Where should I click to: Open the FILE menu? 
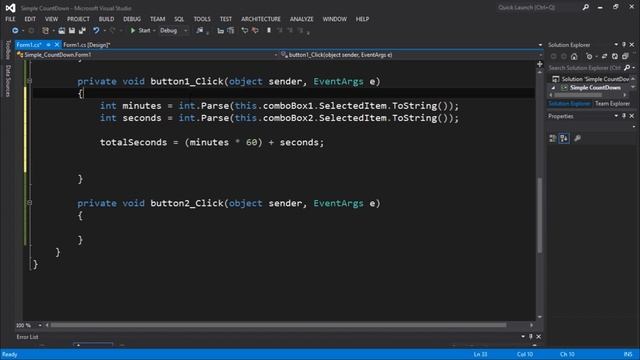coord(10,19)
